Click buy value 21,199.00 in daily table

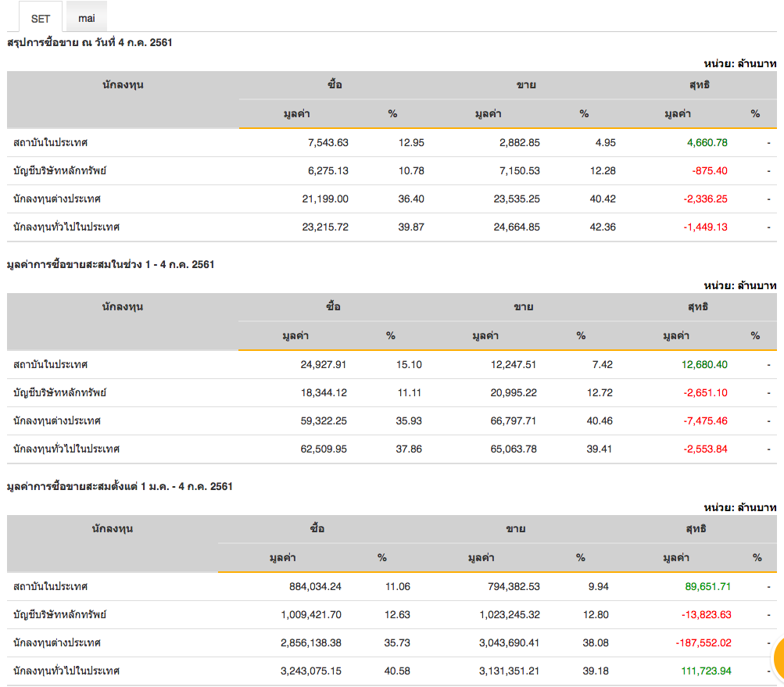click(324, 199)
